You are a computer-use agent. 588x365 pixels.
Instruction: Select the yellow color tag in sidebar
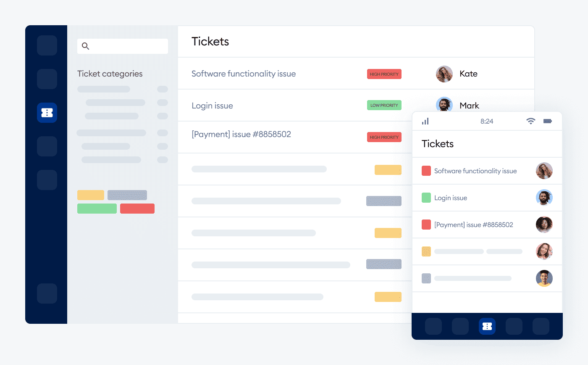[x=91, y=195]
